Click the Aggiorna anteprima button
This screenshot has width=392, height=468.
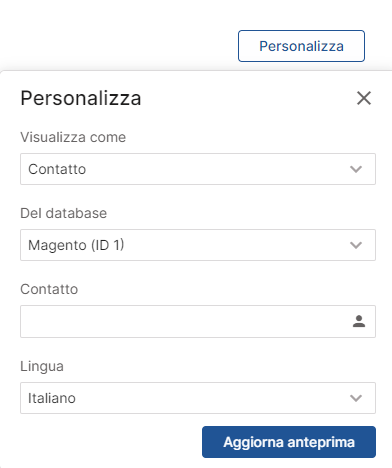tap(289, 442)
